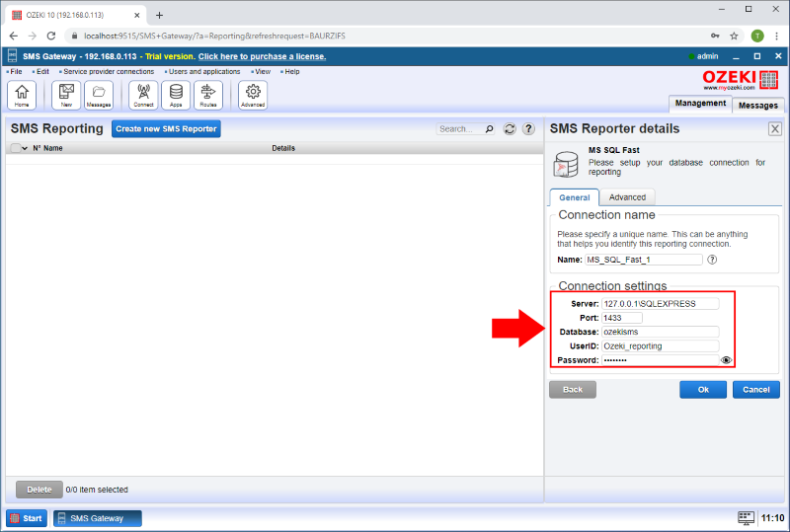790x532 pixels.
Task: Click the Name column header
Action: click(x=53, y=148)
